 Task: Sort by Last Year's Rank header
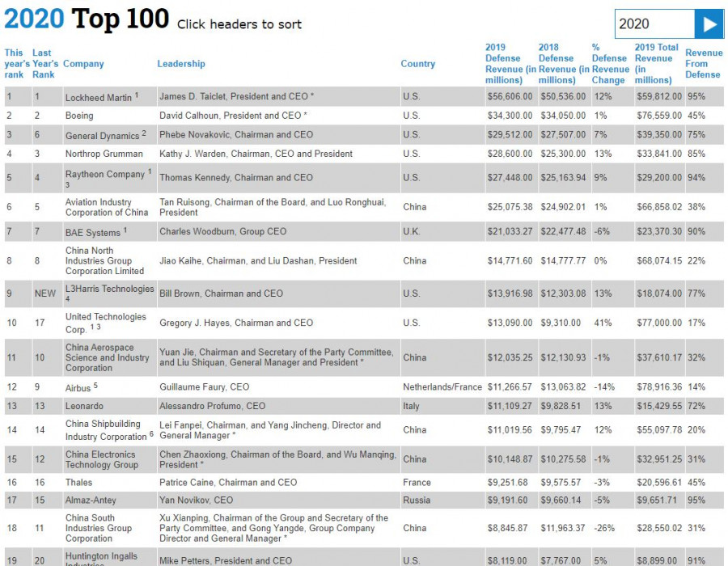coord(45,64)
